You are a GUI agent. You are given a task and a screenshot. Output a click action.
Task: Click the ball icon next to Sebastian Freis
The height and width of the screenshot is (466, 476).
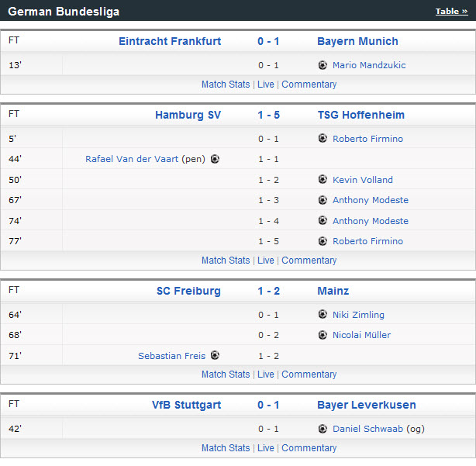(x=215, y=355)
